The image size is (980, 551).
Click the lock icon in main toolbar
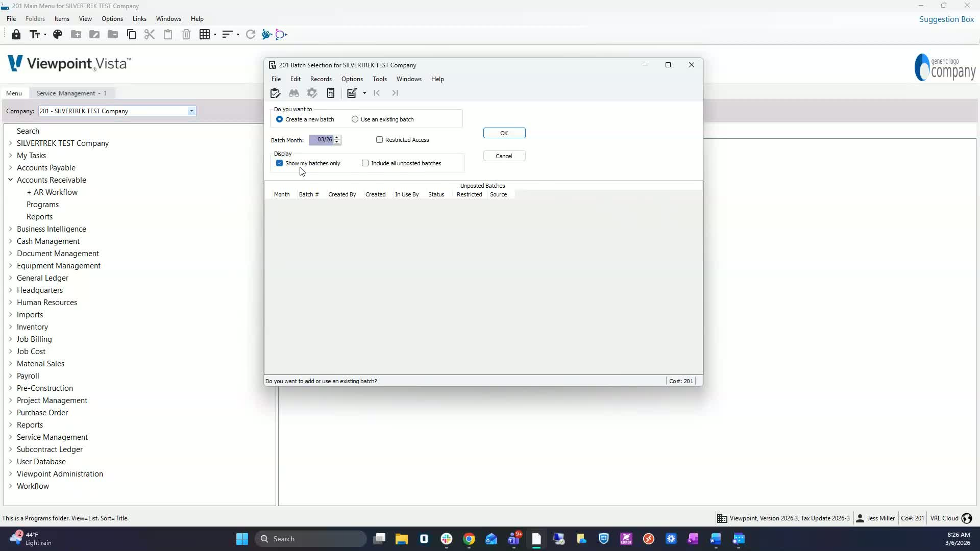coord(16,35)
